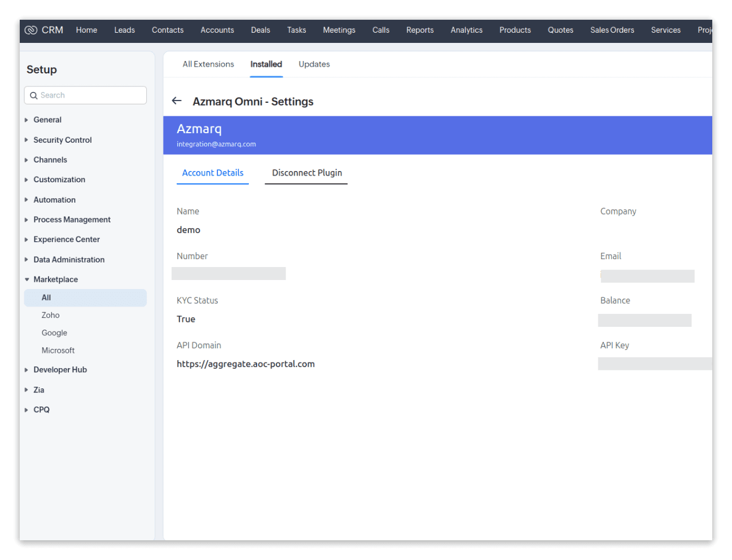This screenshot has width=732, height=560.
Task: Click the Setup search field
Action: click(x=85, y=95)
